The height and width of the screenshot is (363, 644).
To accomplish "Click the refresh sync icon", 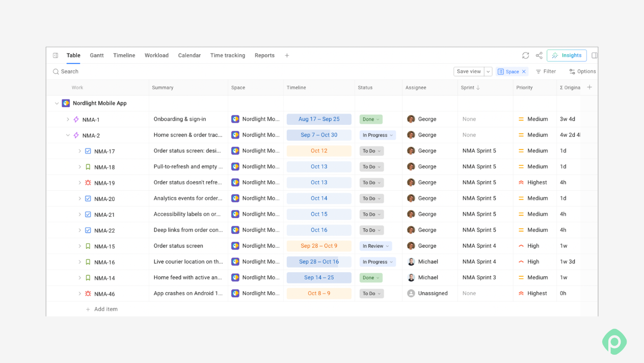I will 525,56.
